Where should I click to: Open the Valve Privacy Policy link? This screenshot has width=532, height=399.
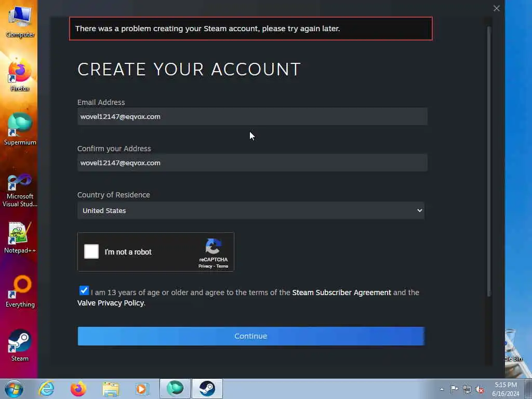click(111, 303)
